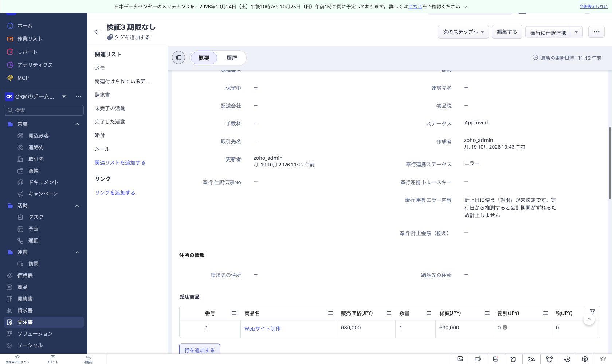Screen dimensions: 612x364
Task: Collapse the maintenance notice banner chevron
Action: pos(467,7)
